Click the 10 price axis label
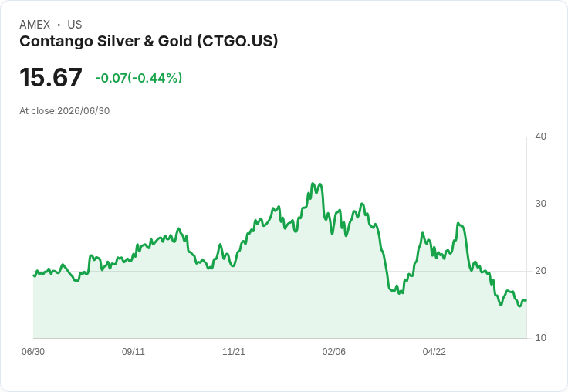 (x=540, y=338)
